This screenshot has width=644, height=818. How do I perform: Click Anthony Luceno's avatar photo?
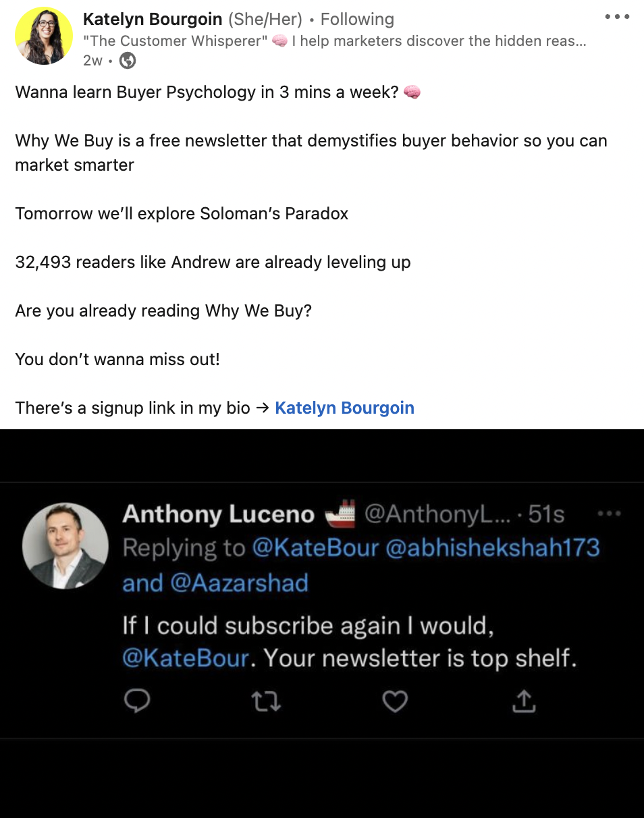pyautogui.click(x=65, y=545)
